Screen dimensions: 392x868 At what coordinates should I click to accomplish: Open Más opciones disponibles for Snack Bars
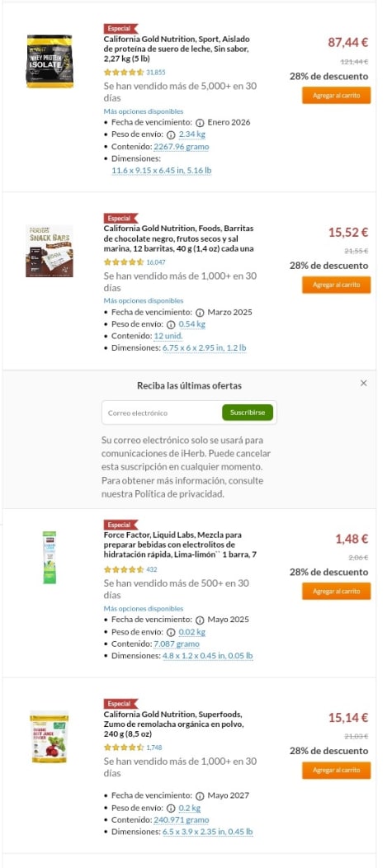coord(143,300)
